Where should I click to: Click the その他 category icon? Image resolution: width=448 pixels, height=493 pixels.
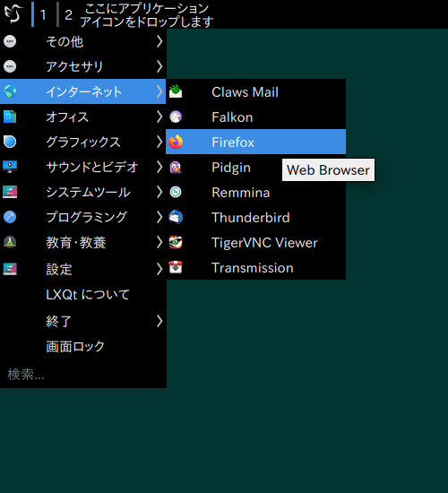(x=10, y=41)
